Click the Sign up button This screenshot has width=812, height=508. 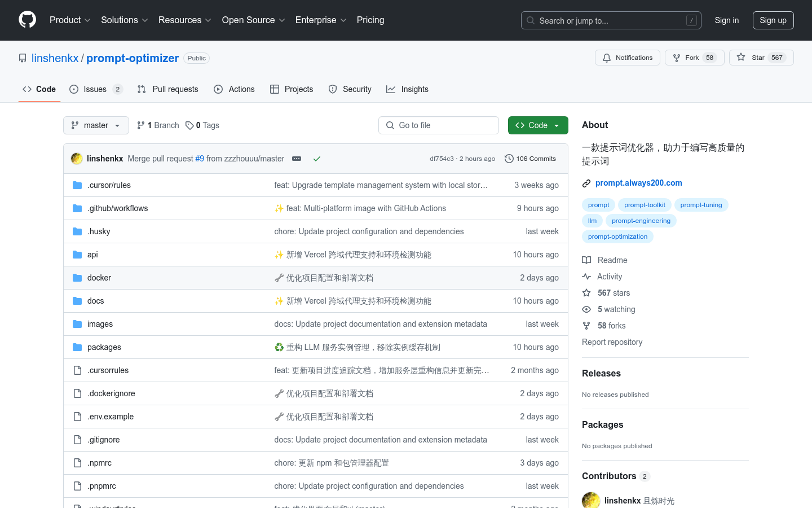(773, 20)
